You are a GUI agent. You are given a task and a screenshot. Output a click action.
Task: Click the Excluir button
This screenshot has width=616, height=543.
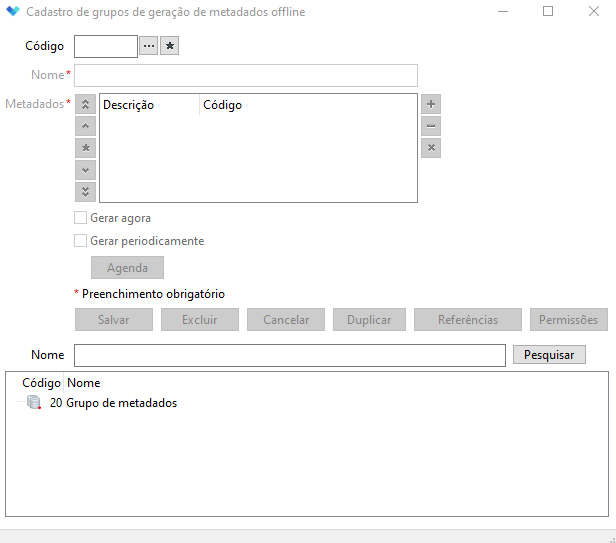200,319
